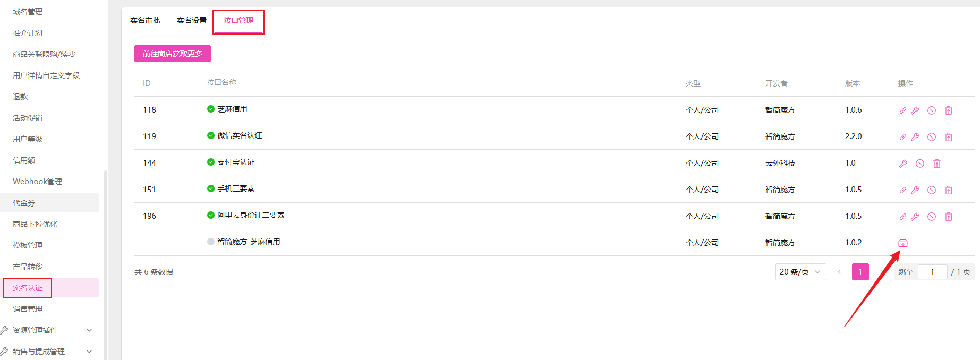Select page 1 in pagination
Image resolution: width=980 pixels, height=360 pixels.
coord(860,272)
